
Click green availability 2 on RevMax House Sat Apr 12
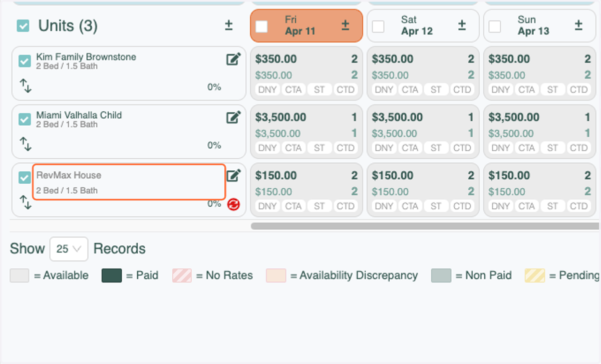471,192
